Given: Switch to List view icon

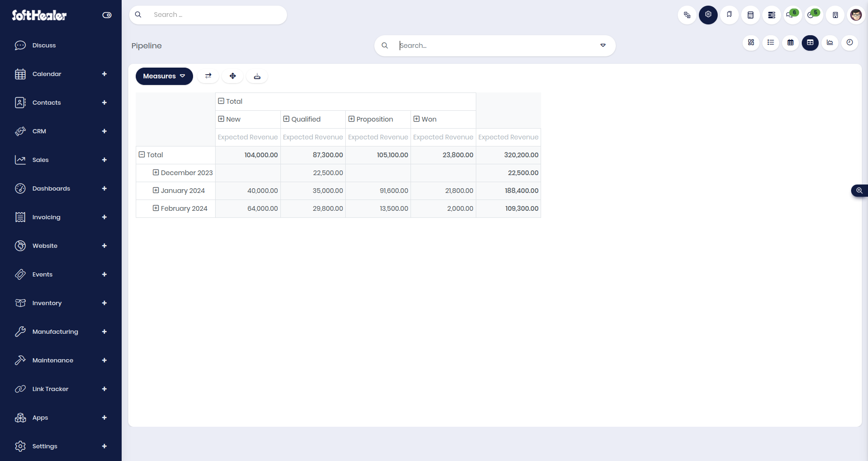Looking at the screenshot, I should click(771, 43).
